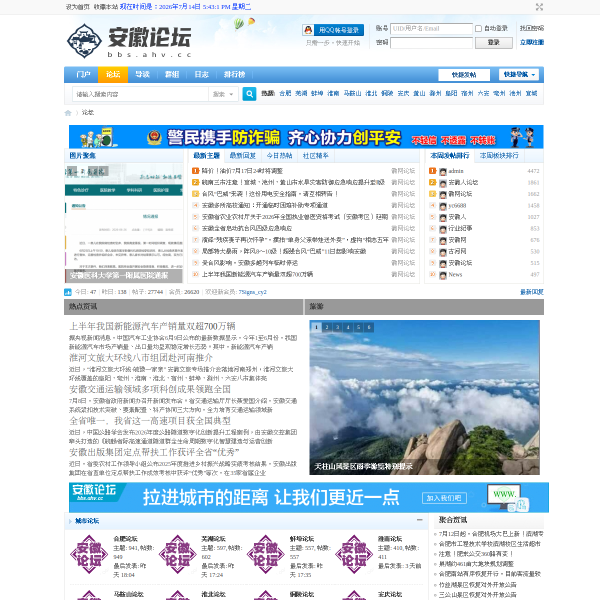Enable the auto login checkbox
The image size is (600, 600).
(478, 29)
